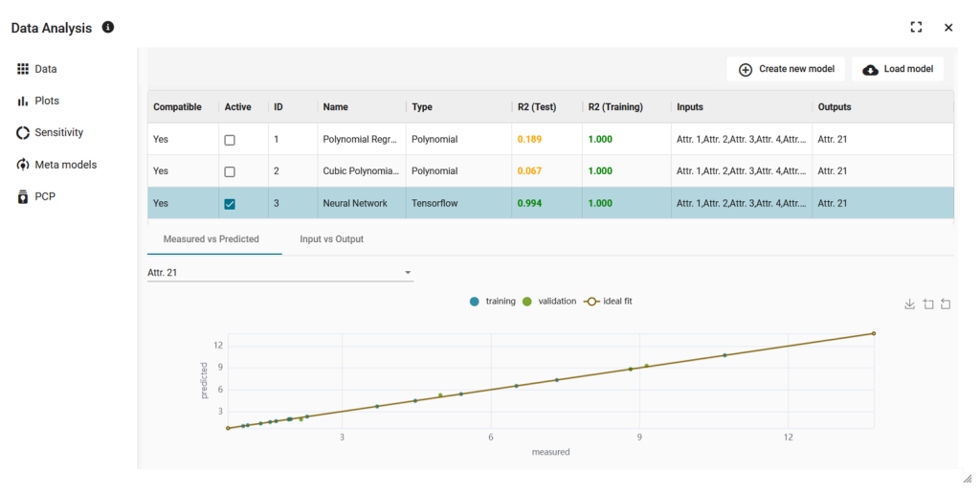Click the 'measured' x-axis label
Viewport: 980px width, 495px height.
coord(550,452)
